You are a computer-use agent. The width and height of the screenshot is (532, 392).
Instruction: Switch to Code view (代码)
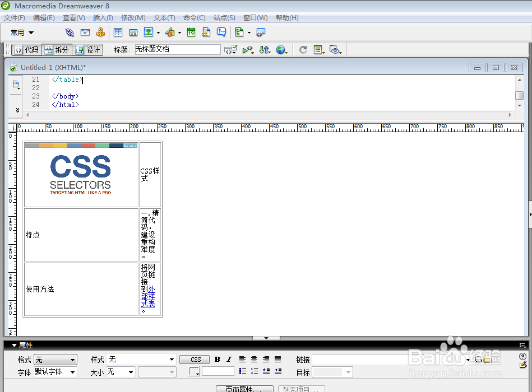(x=27, y=50)
